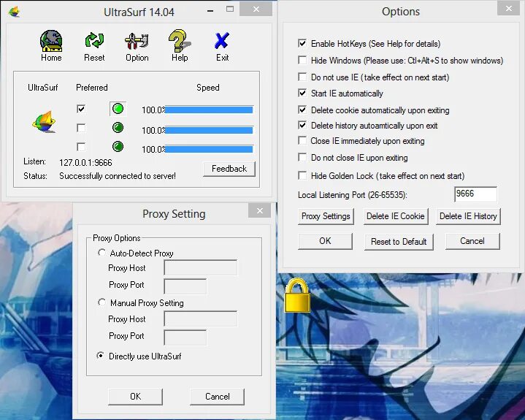The width and height of the screenshot is (525, 420).
Task: Select the first server's bright green indicator
Action: tap(118, 109)
